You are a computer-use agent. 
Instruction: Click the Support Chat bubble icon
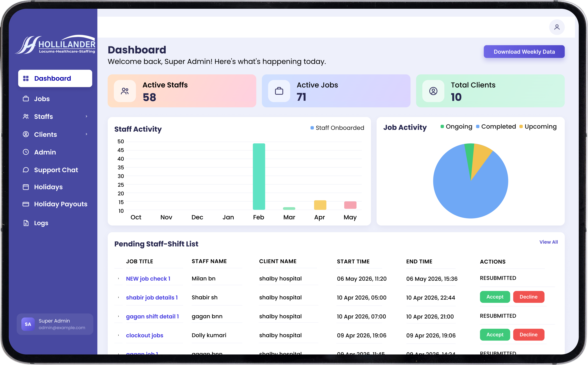coord(26,170)
